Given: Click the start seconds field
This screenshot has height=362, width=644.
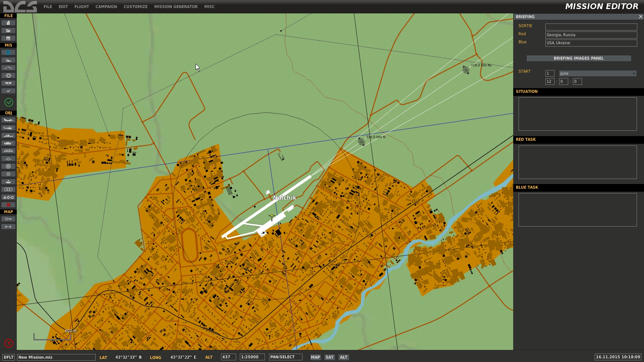Looking at the screenshot, I should coord(577,81).
